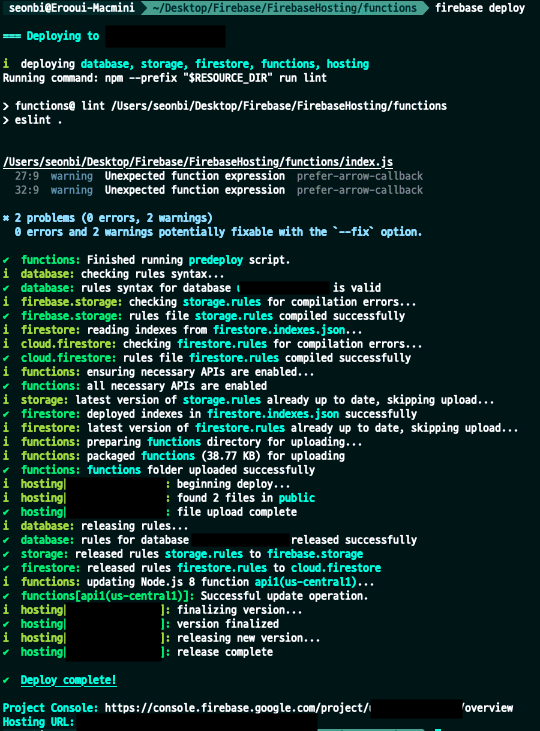Image resolution: width=540 pixels, height=731 pixels.
Task: Click the underlined 'Deploy complete!' text
Action: coord(68,680)
